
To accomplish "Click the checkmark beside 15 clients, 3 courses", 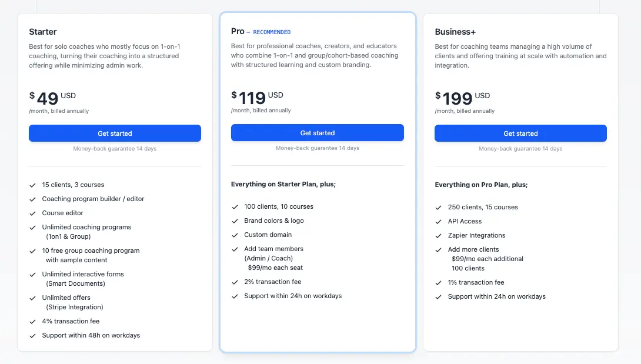I will pos(33,185).
